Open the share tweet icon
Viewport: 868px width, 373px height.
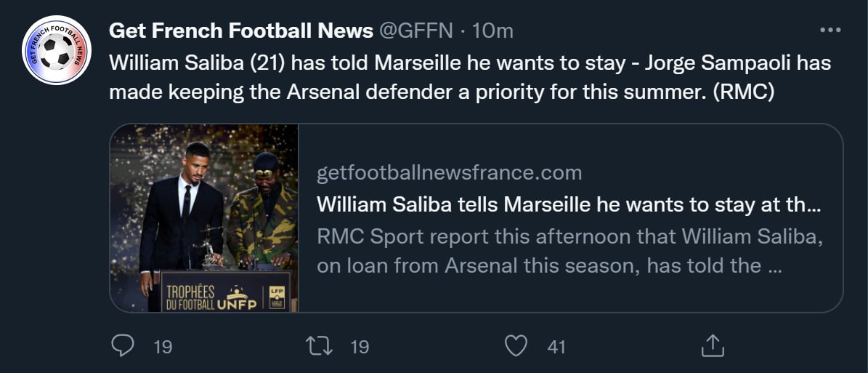[713, 345]
